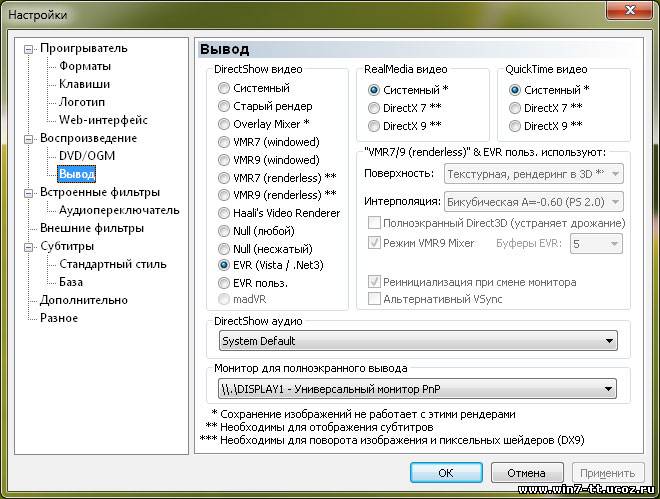Open the Буферы EVR dropdown
660x499 pixels.
point(596,244)
